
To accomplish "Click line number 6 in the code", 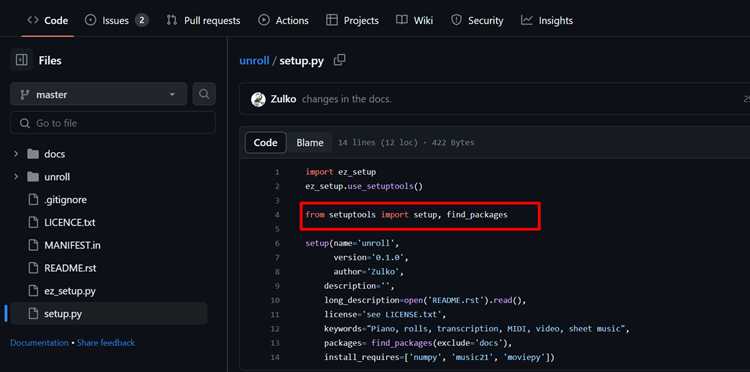I will coord(277,243).
